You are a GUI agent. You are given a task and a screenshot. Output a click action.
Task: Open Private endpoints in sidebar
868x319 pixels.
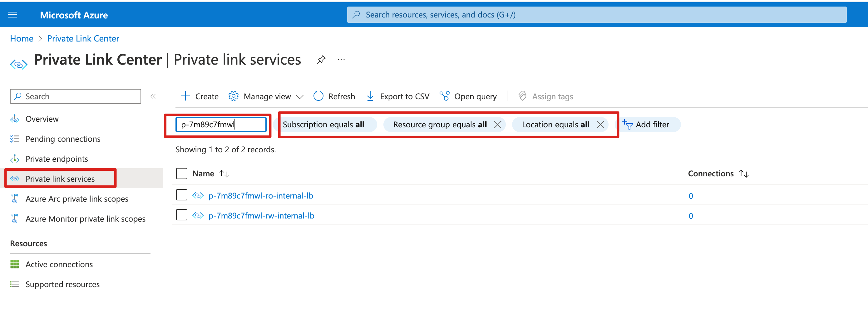(x=57, y=159)
